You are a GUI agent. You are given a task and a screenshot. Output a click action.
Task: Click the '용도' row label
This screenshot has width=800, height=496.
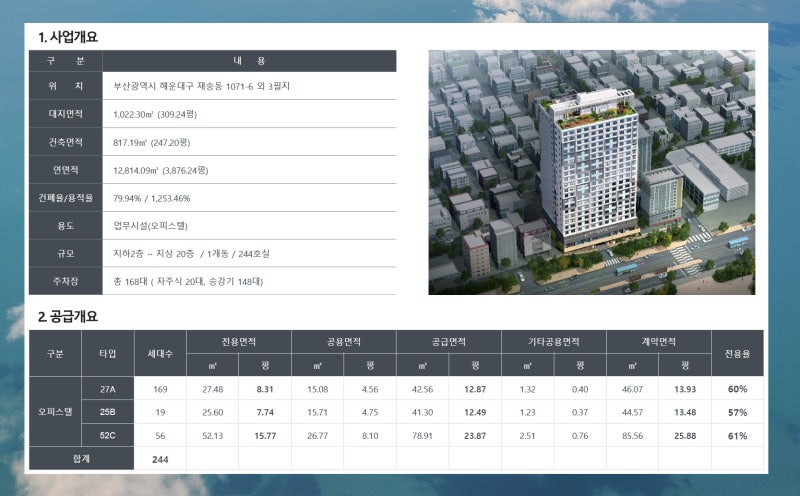[x=66, y=226]
